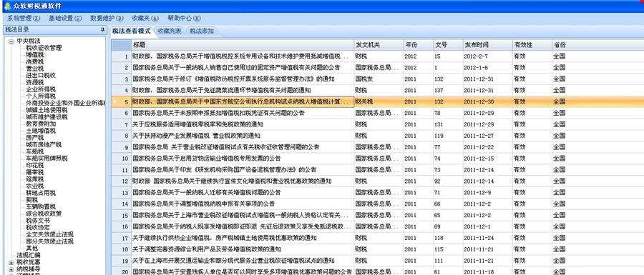Select 全文失效废止法规 in the directory tree
The width and height of the screenshot is (644, 275).
tap(49, 234)
